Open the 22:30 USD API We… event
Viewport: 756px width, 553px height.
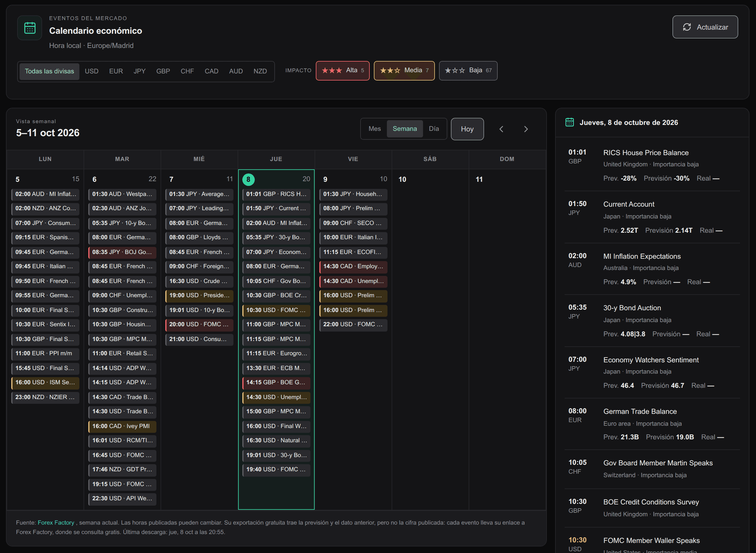(122, 499)
